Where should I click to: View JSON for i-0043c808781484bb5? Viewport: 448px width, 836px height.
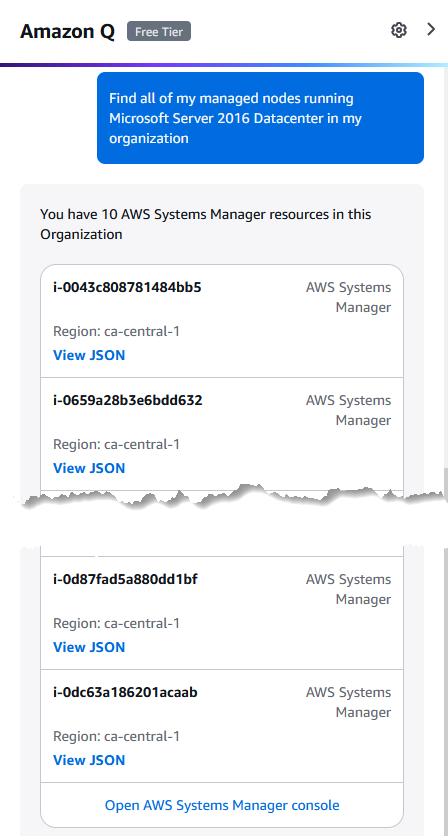tap(89, 355)
